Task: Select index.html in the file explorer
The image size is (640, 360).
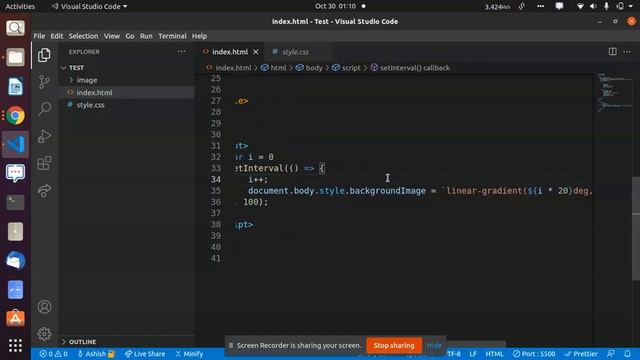Action: pyautogui.click(x=94, y=93)
